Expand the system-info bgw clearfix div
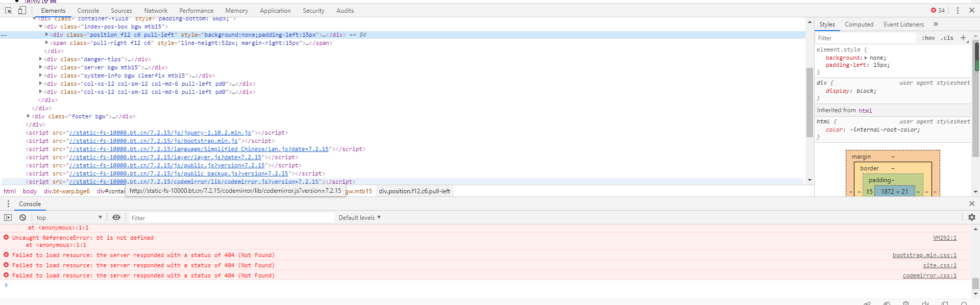980x305 pixels. (41, 75)
